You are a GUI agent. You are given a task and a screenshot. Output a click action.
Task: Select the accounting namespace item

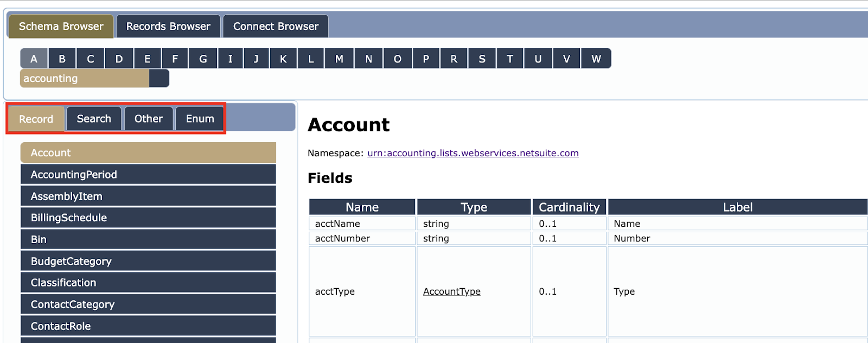(x=85, y=78)
